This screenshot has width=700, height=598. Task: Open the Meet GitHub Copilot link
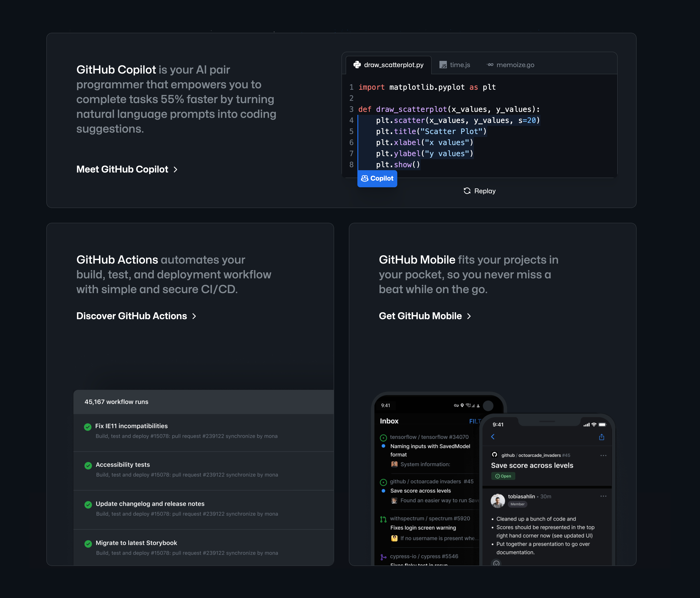point(122,169)
